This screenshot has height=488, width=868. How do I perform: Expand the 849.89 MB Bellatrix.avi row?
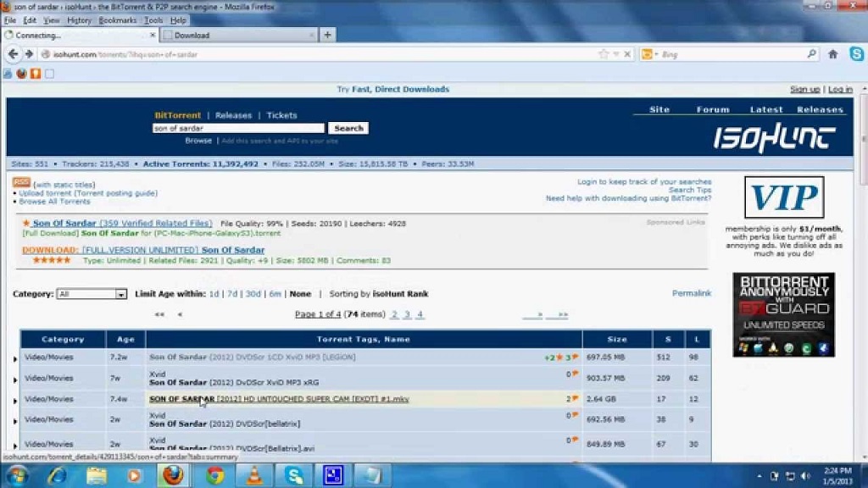[x=15, y=446]
